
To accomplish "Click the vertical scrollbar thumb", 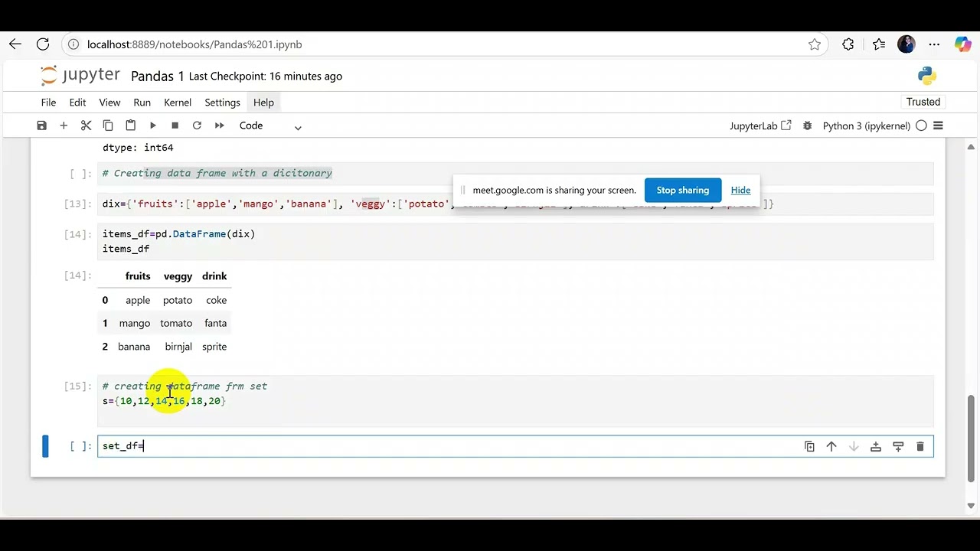I will pyautogui.click(x=972, y=439).
